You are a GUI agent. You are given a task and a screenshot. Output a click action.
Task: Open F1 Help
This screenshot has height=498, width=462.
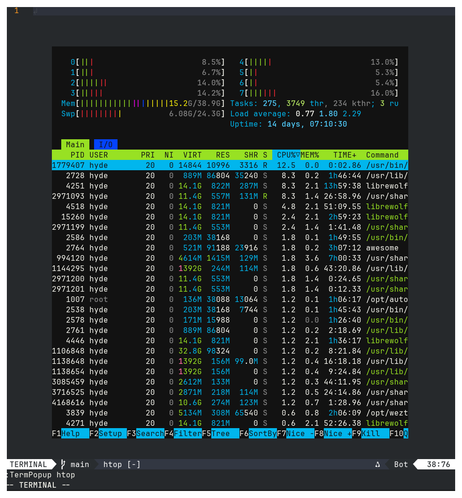70,433
